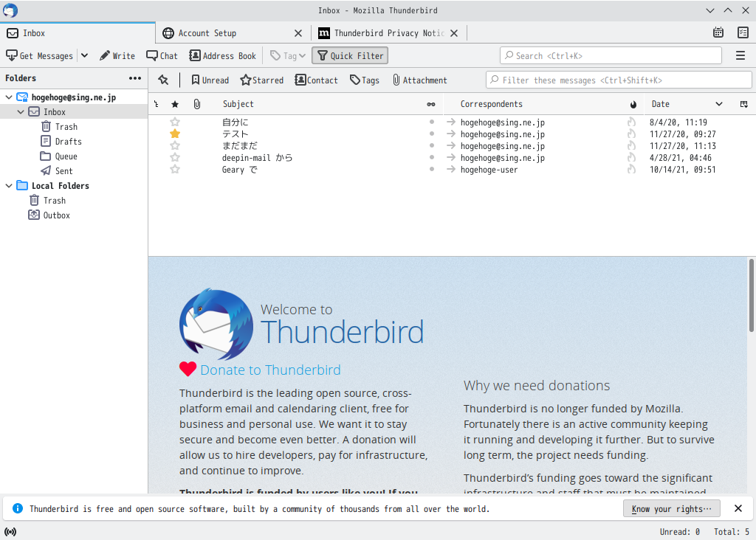Open the Chat button
Screen dimensions: 756x540
pos(162,56)
